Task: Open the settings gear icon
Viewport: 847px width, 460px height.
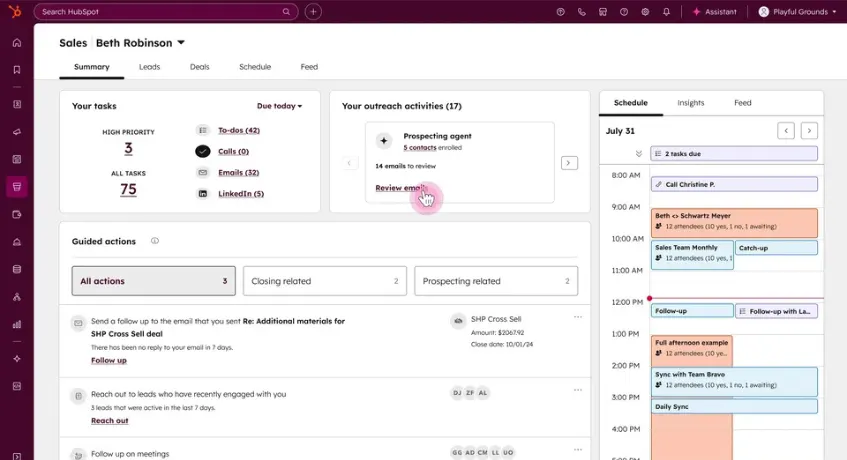Action: 645,12
